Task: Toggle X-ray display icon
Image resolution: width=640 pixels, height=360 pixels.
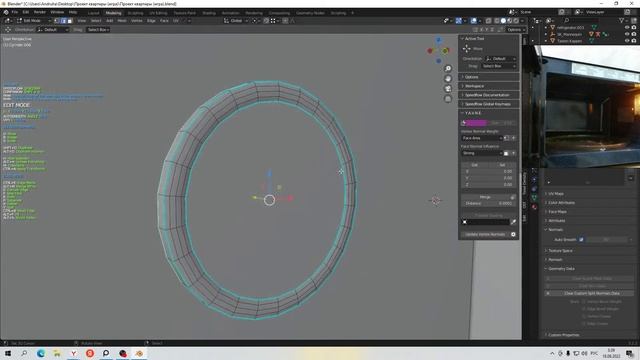Action: point(488,21)
